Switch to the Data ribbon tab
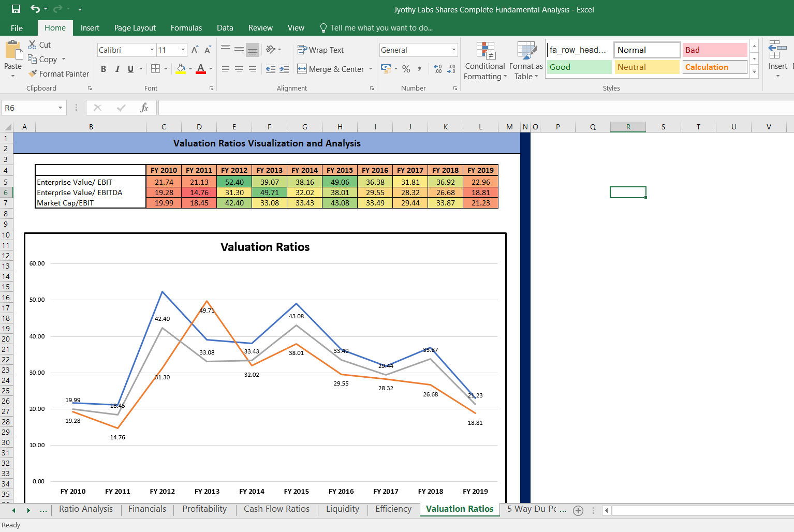794x532 pixels. point(225,28)
